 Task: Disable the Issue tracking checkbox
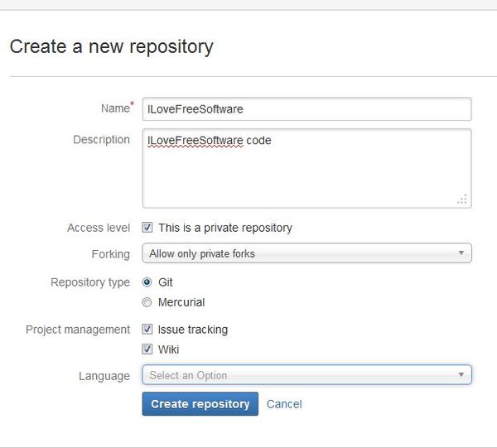(x=147, y=329)
